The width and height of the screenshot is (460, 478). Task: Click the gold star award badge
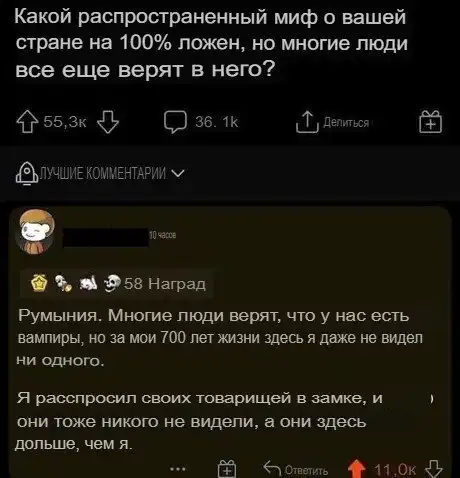pos(39,284)
